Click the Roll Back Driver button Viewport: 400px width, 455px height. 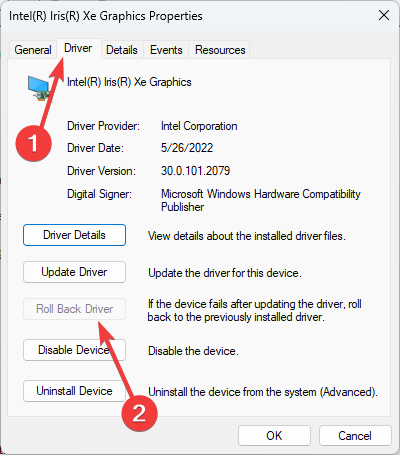click(74, 309)
